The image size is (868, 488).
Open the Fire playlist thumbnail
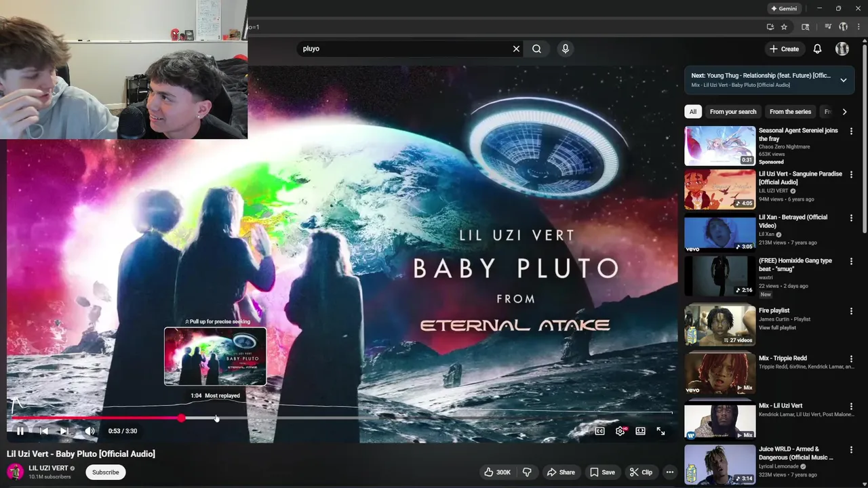click(719, 325)
